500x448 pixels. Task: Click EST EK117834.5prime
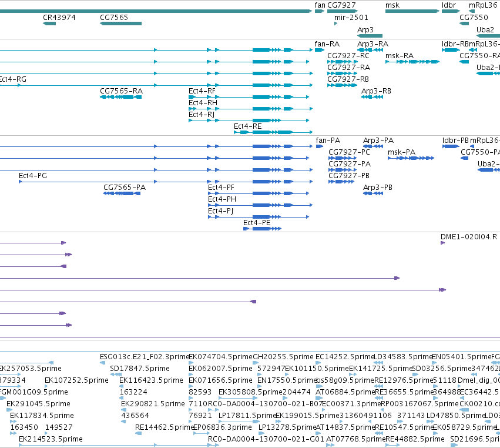coord(42,415)
